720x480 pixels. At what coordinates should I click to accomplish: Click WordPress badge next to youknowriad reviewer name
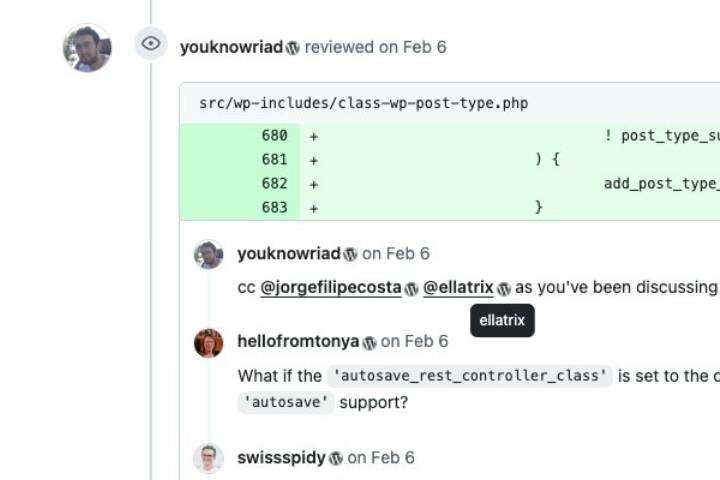click(293, 48)
